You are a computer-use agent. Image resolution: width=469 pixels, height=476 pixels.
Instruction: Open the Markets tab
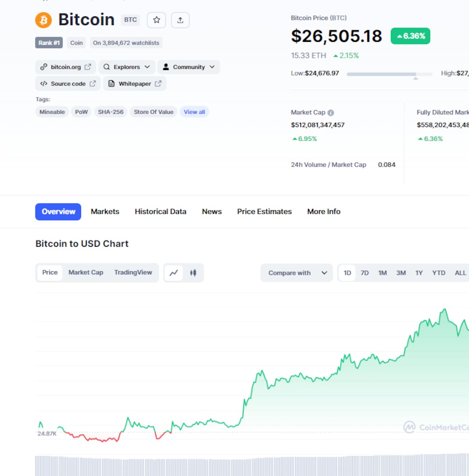(x=105, y=211)
